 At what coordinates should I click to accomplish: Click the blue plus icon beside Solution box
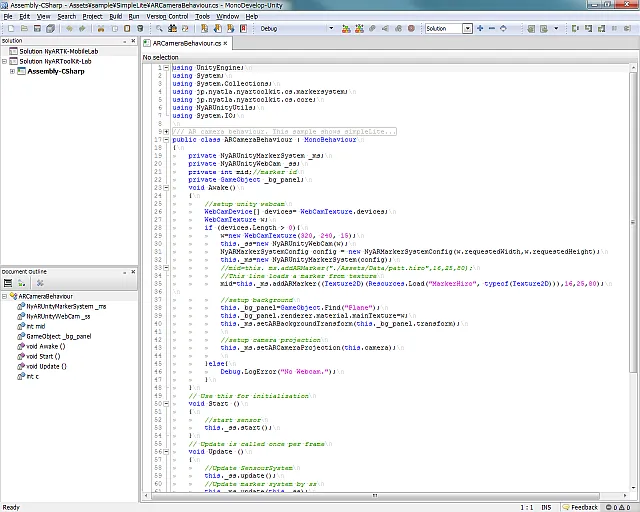click(x=480, y=29)
